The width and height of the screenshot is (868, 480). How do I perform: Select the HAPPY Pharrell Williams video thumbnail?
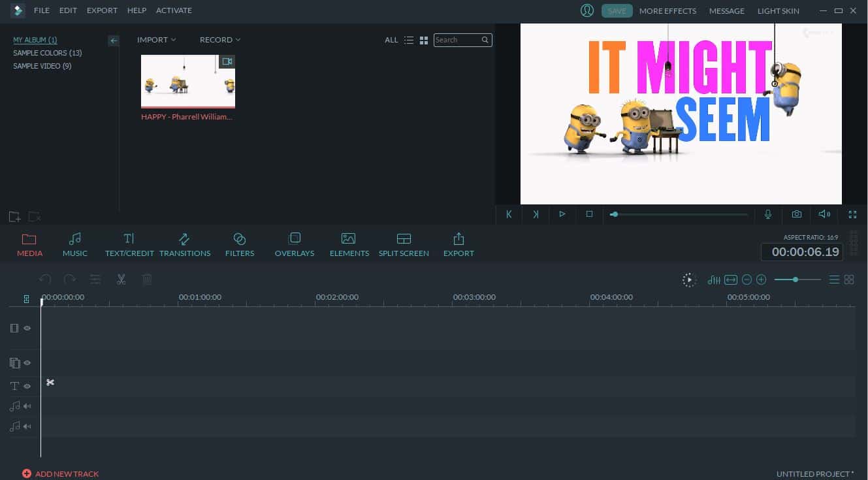(188, 82)
